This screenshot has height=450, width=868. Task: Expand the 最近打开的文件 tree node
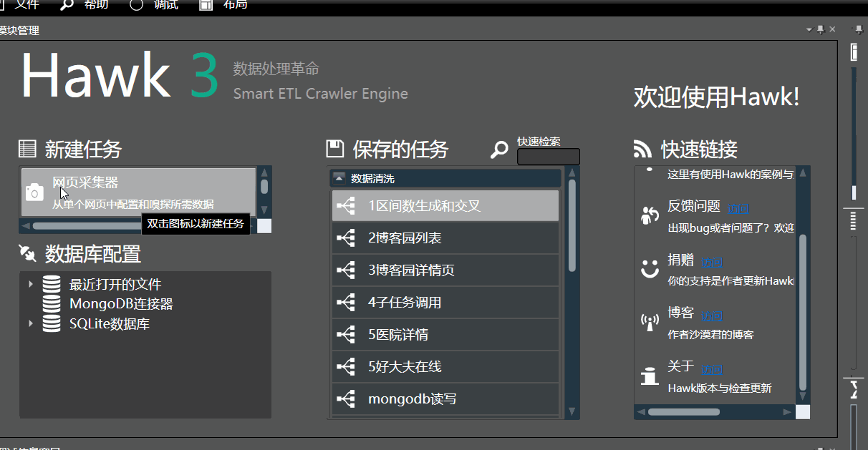[x=31, y=284]
